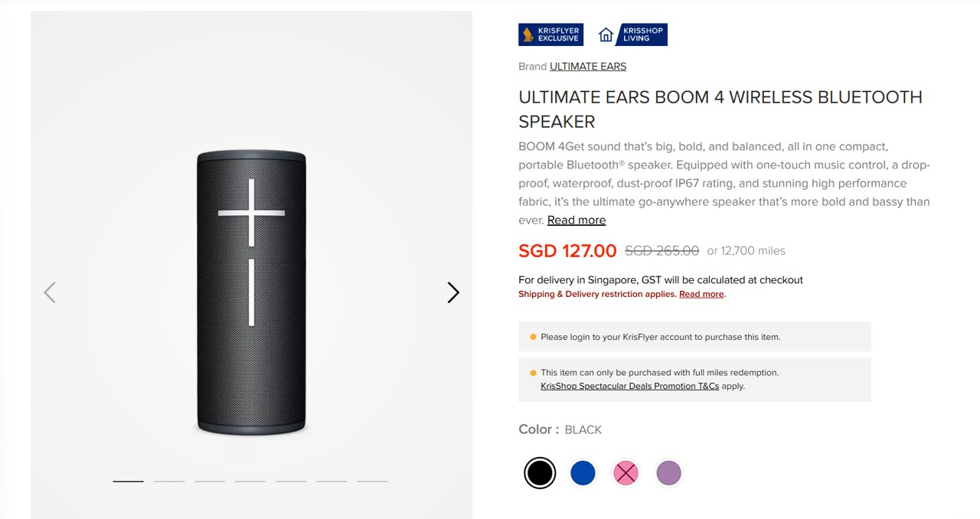Expand description with Read more link

[x=577, y=220]
